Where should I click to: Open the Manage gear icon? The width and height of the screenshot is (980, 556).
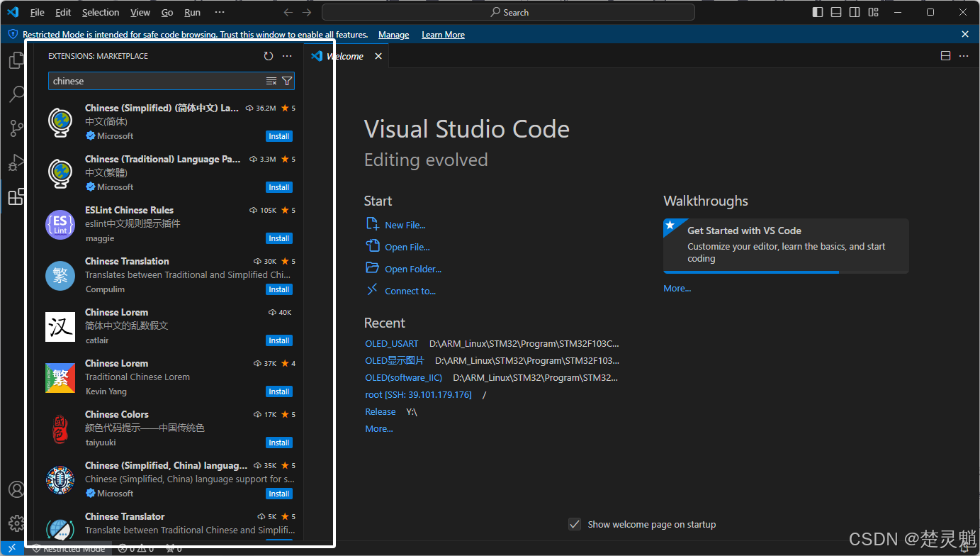[16, 523]
